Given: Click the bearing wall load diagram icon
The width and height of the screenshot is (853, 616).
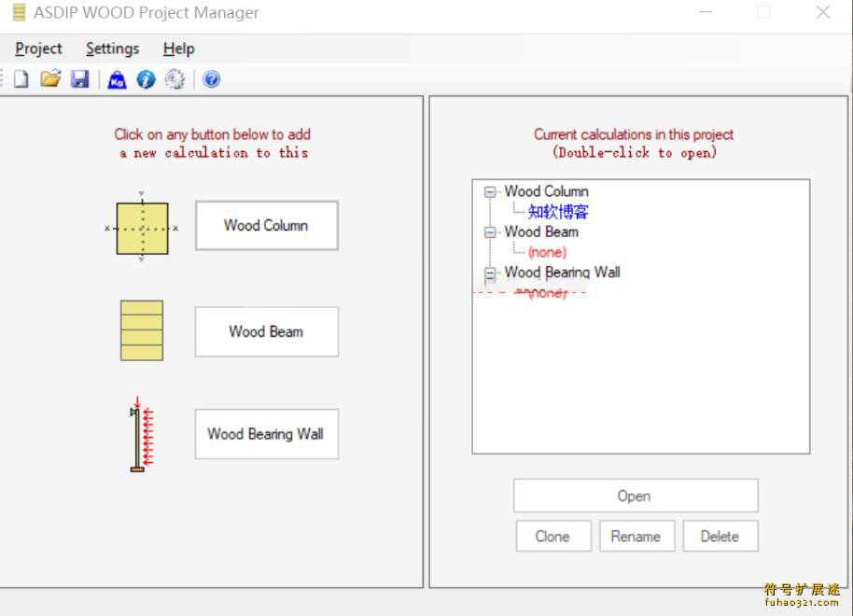Looking at the screenshot, I should 142,434.
